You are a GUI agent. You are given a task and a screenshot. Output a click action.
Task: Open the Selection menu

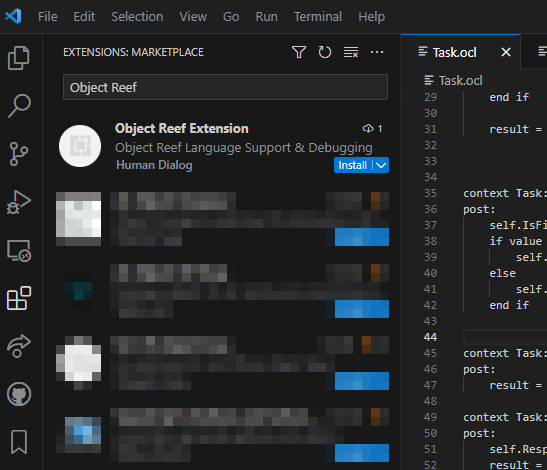click(x=137, y=16)
